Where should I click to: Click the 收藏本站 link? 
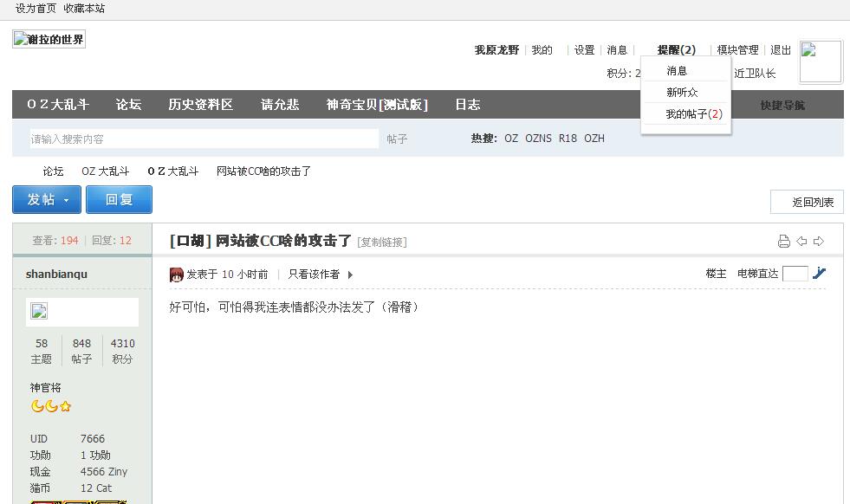[x=84, y=9]
